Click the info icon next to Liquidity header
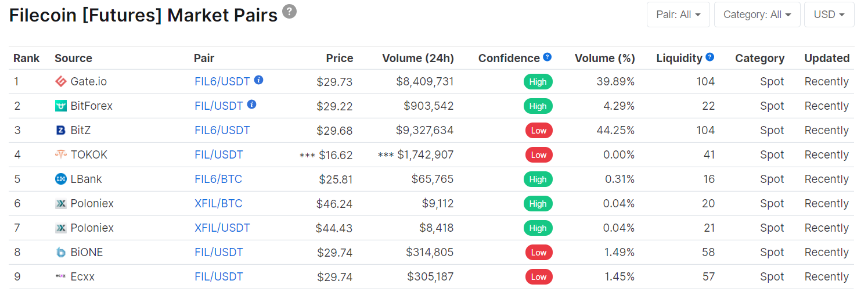This screenshot has height=295, width=868. click(709, 57)
